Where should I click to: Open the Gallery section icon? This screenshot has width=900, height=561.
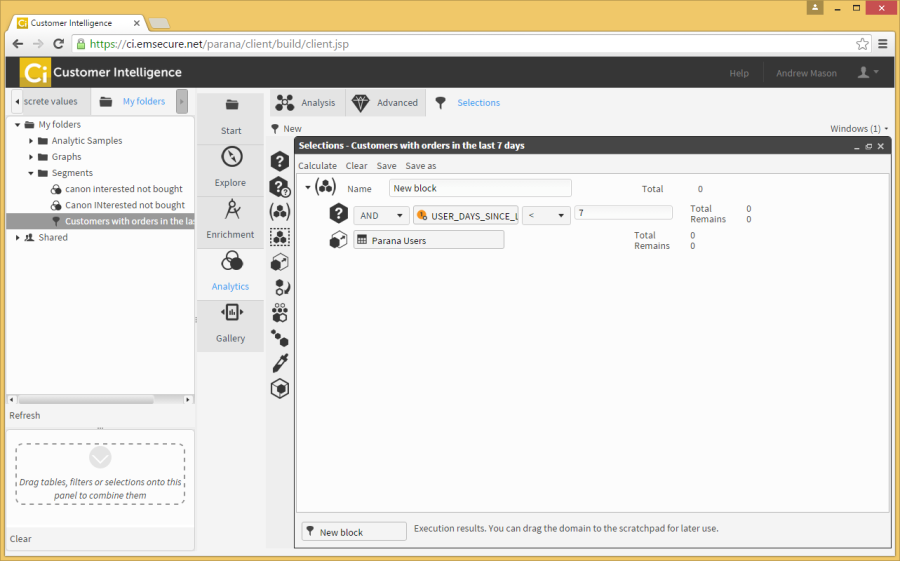231,313
